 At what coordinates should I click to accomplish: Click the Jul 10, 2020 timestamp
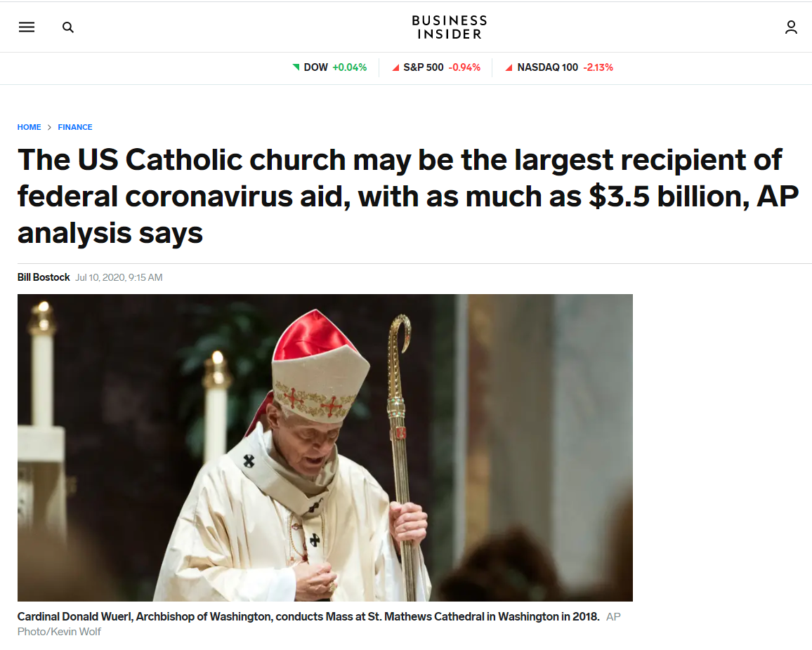119,277
